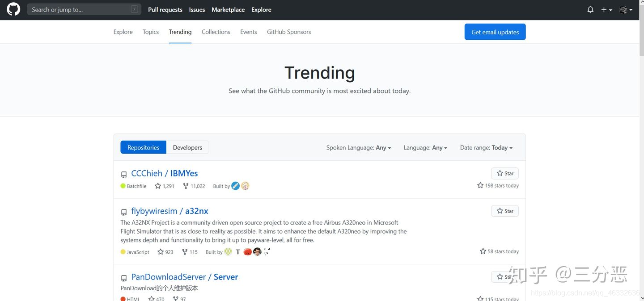This screenshot has width=644, height=301.
Task: Select the Repositories toggle button
Action: pos(143,147)
